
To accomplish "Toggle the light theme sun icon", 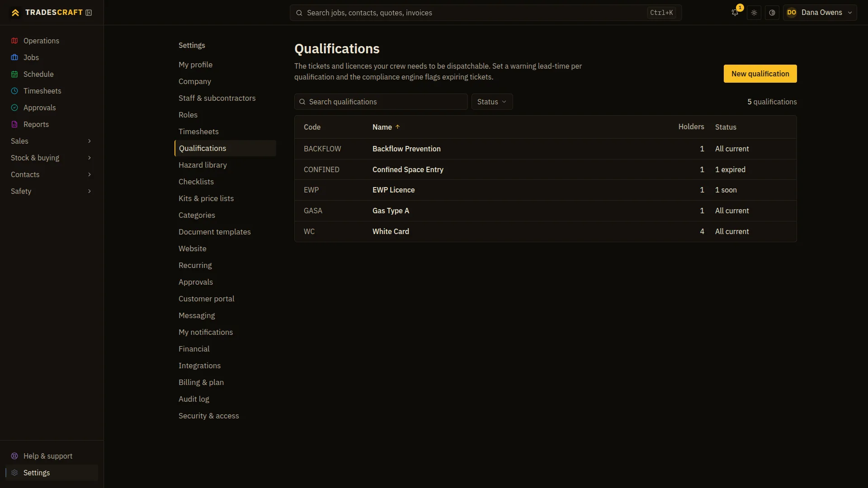I will click(x=754, y=13).
